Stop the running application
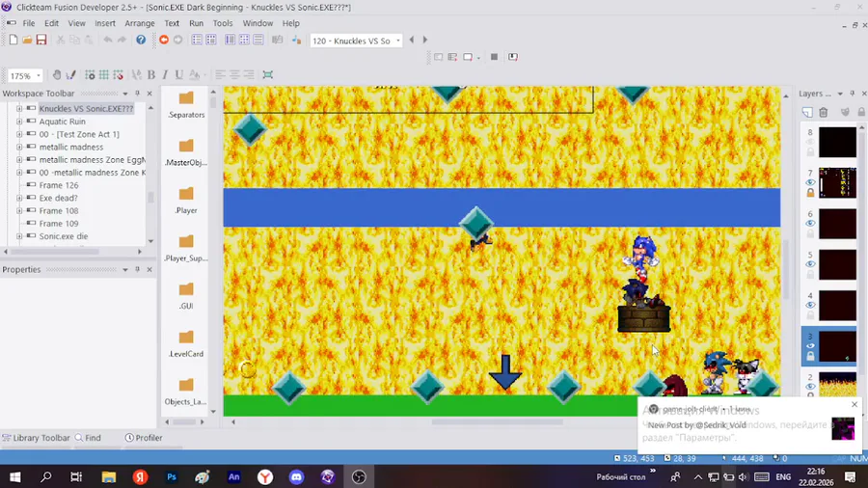This screenshot has height=488, width=868. tap(495, 57)
